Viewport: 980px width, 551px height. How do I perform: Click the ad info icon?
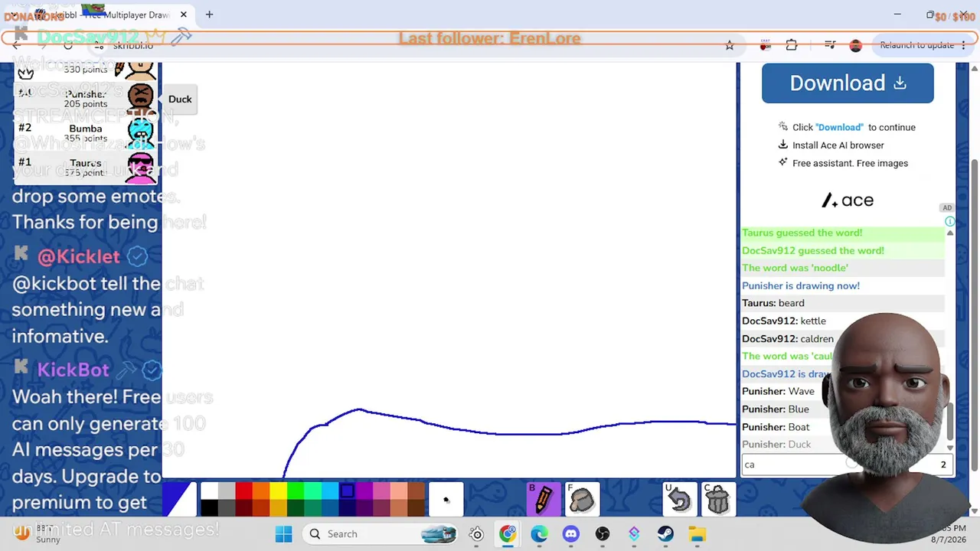tap(949, 221)
